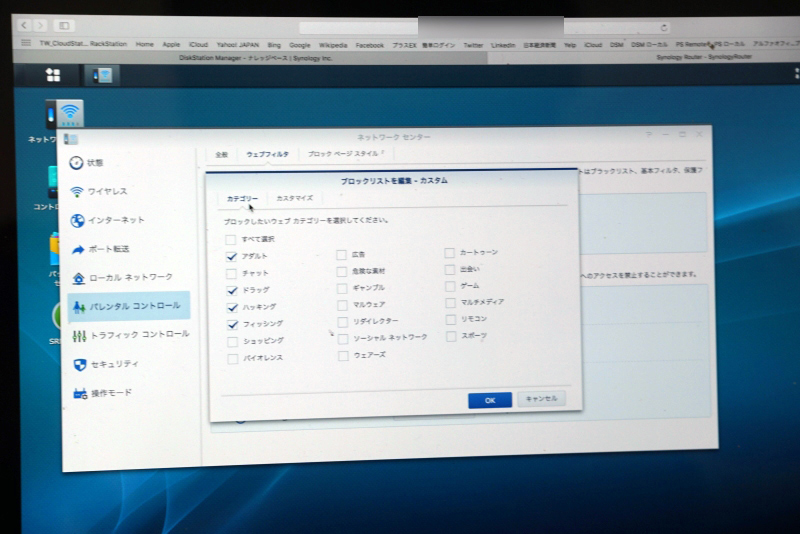Image resolution: width=800 pixels, height=534 pixels.
Task: Click Network Center window title-bar icon
Action: point(70,139)
